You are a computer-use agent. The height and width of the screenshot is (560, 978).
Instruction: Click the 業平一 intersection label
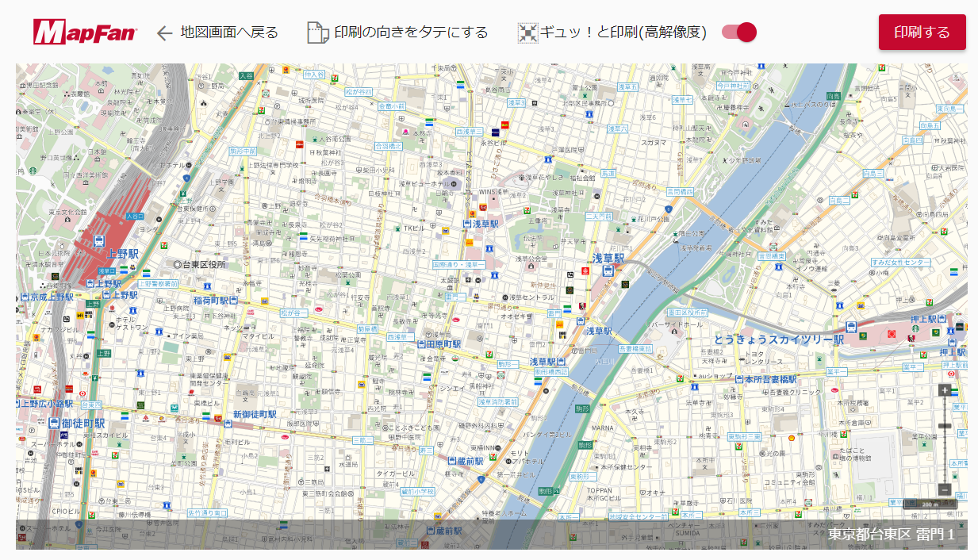(x=836, y=371)
